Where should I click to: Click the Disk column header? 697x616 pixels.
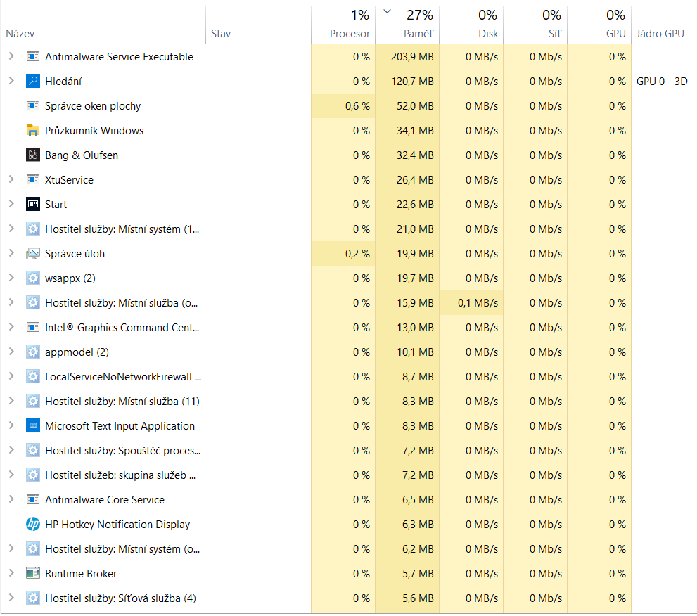click(x=487, y=34)
